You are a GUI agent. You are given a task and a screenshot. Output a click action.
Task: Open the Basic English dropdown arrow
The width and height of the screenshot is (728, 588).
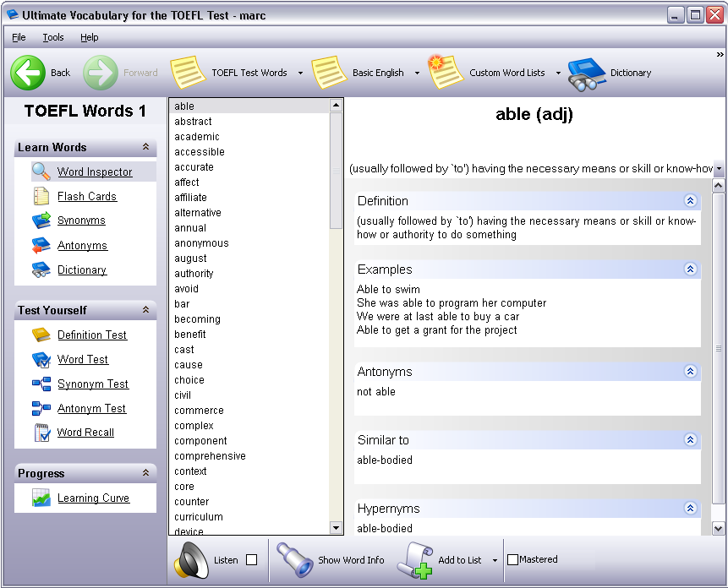click(417, 73)
